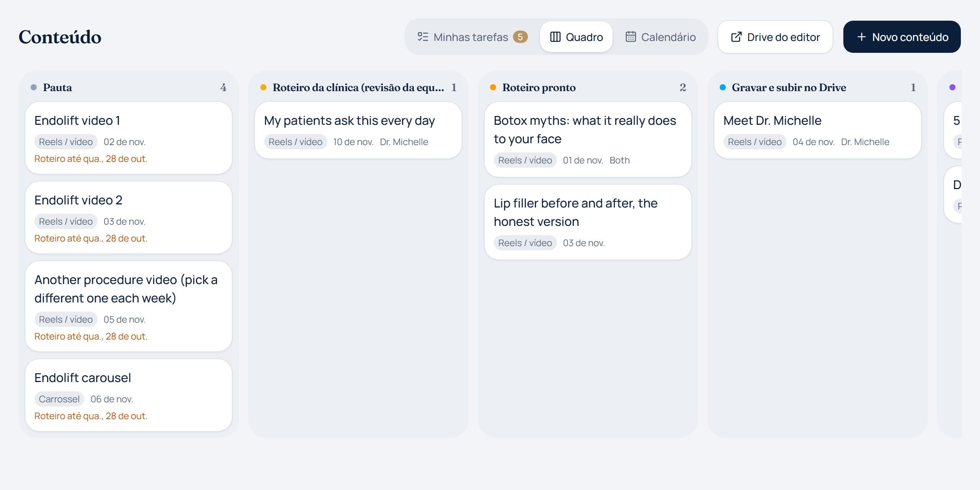980x490 pixels.
Task: Click the Carrossel tag on Endolift carousel
Action: click(x=59, y=399)
